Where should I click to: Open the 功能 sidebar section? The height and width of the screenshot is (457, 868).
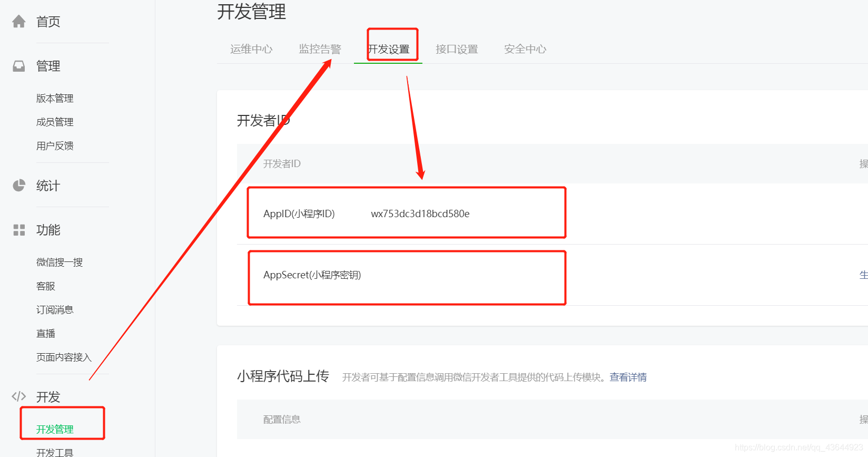click(x=48, y=230)
